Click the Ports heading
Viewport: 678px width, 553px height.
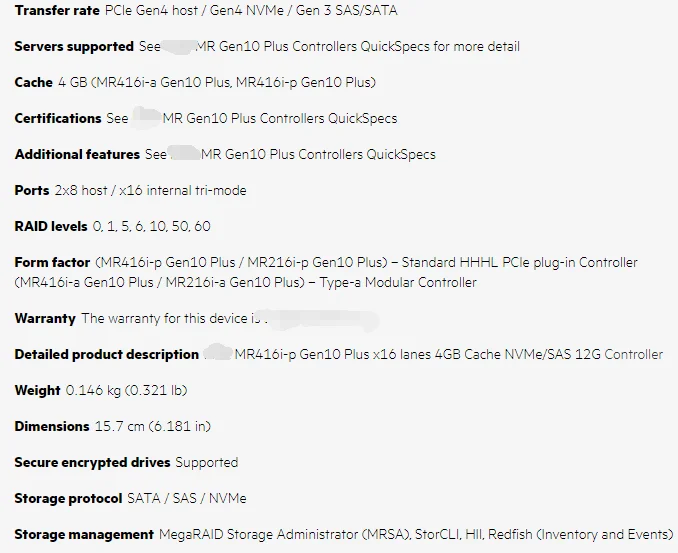click(32, 190)
